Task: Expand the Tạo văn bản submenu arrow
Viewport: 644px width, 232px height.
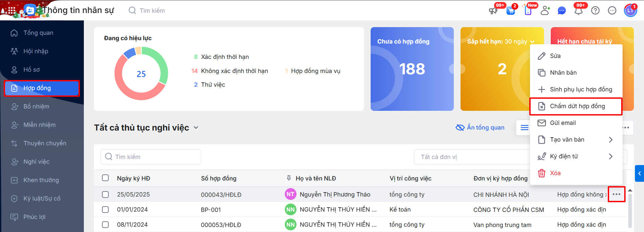Action: tap(610, 140)
